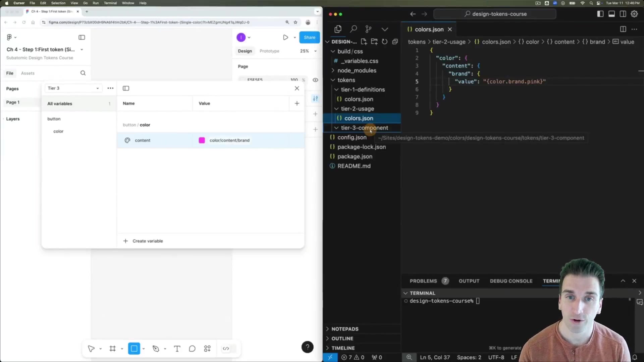The width and height of the screenshot is (644, 362).
Task: Go back in Cursor navigation arrow
Action: point(413,14)
